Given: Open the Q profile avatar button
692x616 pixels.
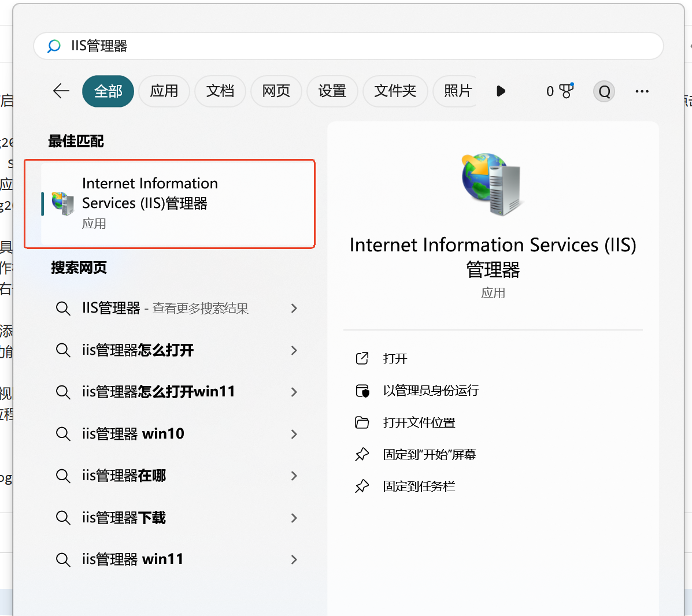Looking at the screenshot, I should coord(604,91).
